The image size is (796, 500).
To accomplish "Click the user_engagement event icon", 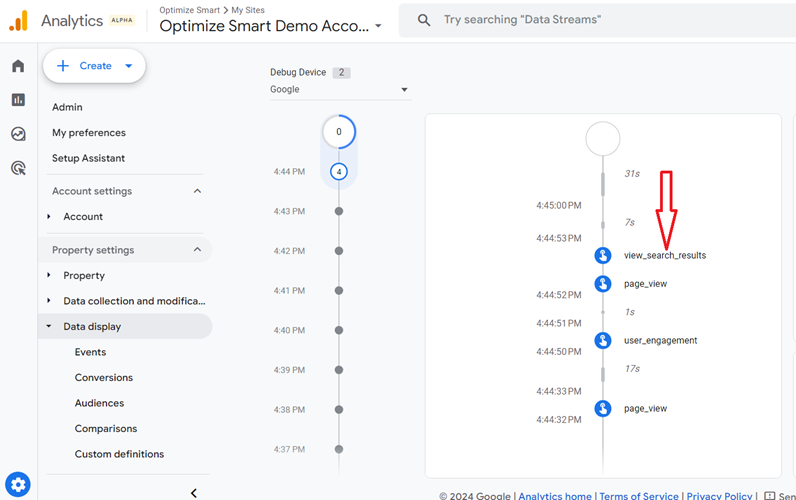I will (x=603, y=340).
